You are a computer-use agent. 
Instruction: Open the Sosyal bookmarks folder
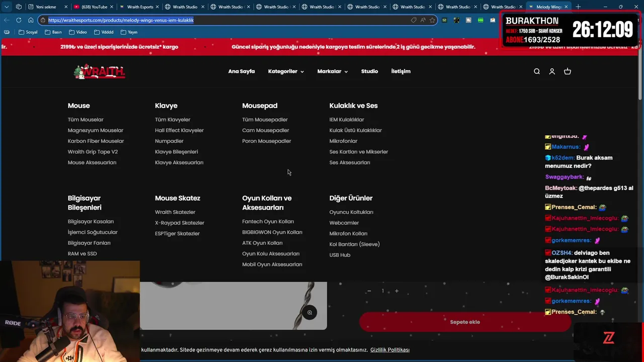28,32
